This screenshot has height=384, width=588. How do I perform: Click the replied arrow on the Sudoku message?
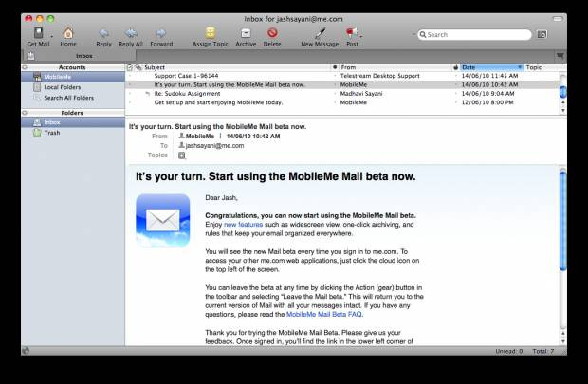tap(148, 94)
